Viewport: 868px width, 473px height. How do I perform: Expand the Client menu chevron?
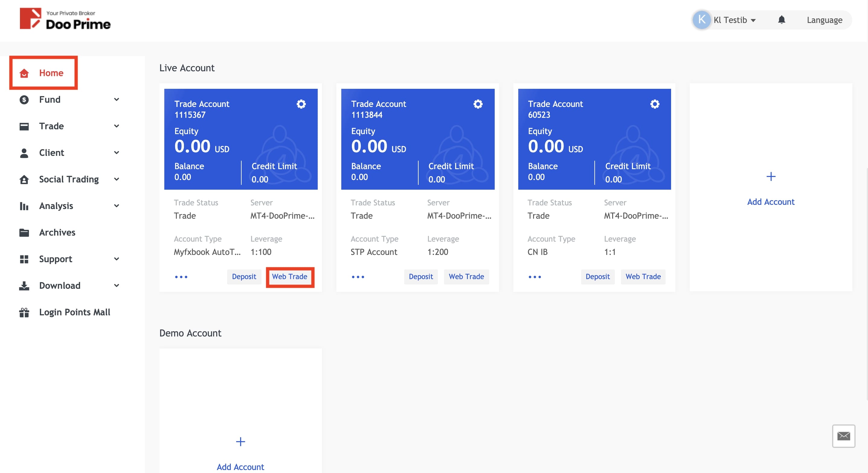117,153
